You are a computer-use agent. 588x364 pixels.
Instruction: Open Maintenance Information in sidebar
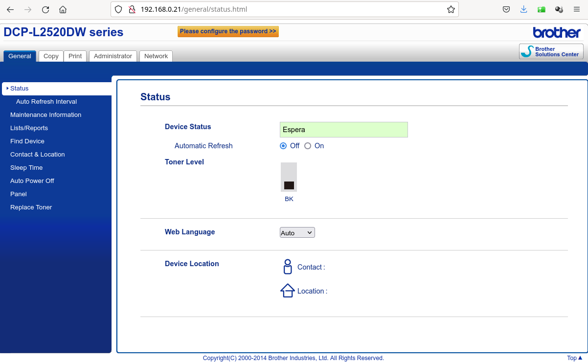click(x=45, y=115)
